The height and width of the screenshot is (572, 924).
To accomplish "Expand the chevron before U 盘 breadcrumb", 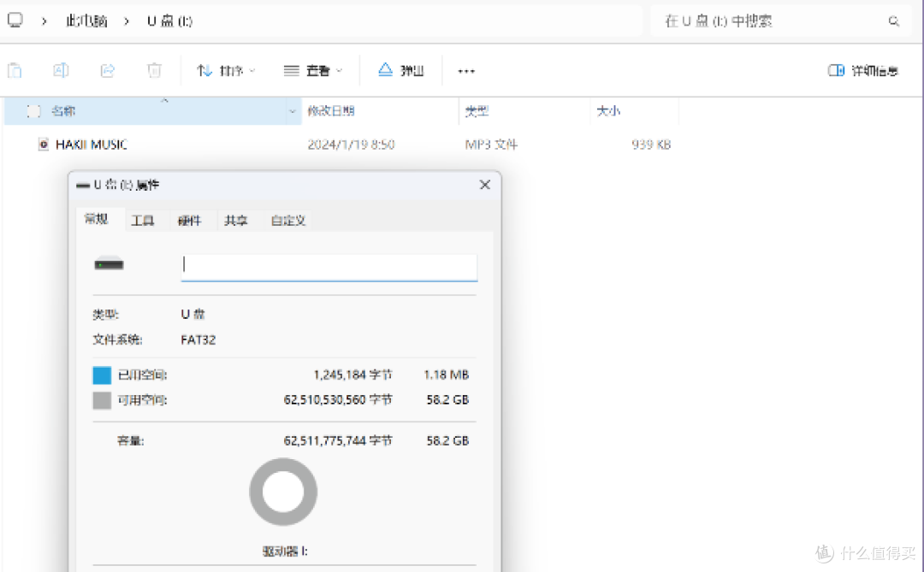I will click(x=127, y=21).
